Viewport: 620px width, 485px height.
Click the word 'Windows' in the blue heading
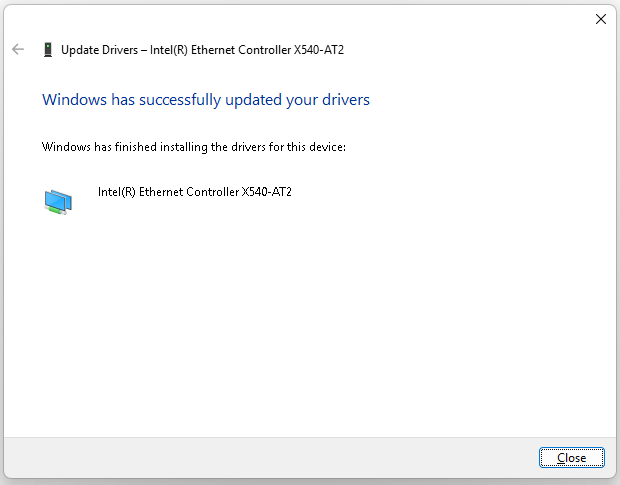point(72,100)
